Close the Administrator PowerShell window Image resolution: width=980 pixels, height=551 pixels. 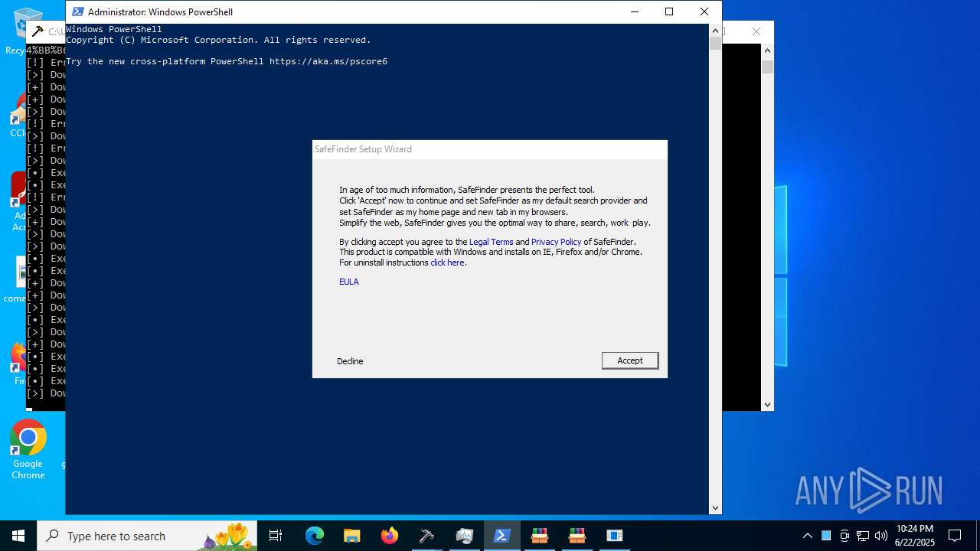click(x=704, y=11)
